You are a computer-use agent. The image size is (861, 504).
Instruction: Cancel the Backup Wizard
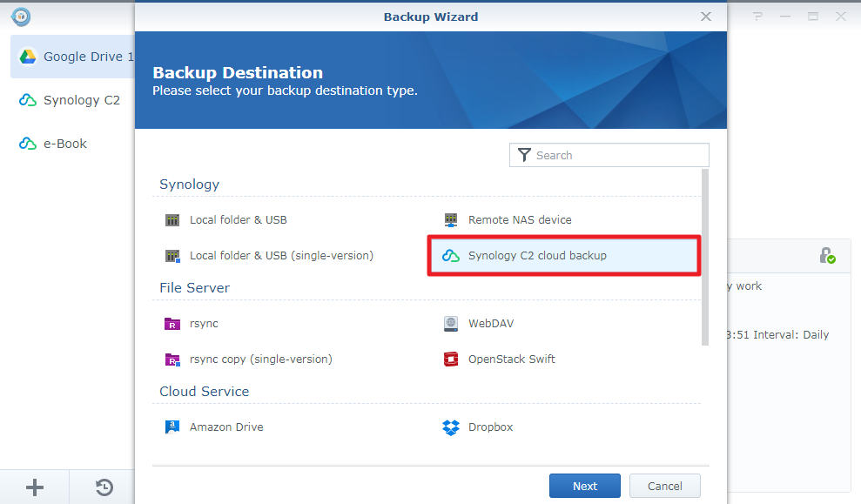[x=665, y=486]
